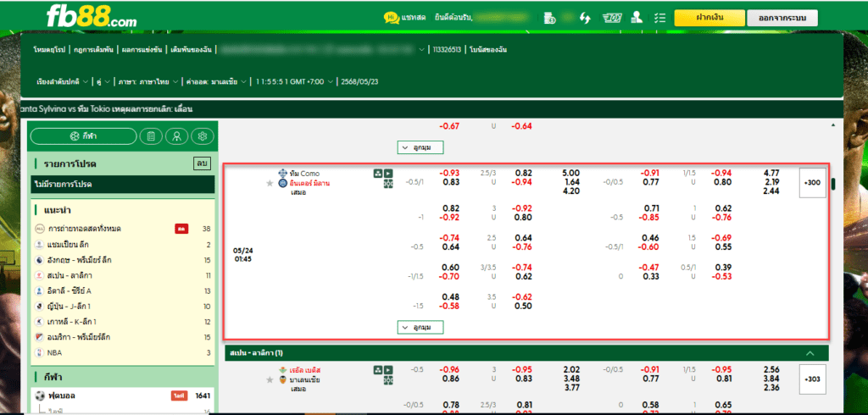868x415 pixels.
Task: Select ญี่ปุ่น - J-ลีก 1 league
Action: [x=122, y=306]
